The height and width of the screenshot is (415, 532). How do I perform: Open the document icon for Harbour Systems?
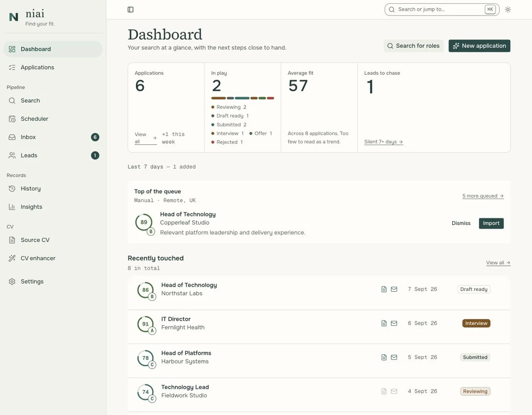(384, 357)
